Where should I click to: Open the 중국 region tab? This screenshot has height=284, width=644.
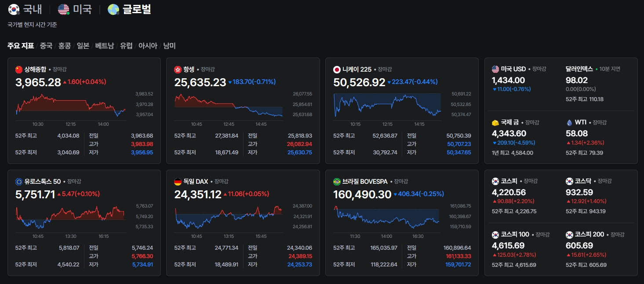point(46,46)
